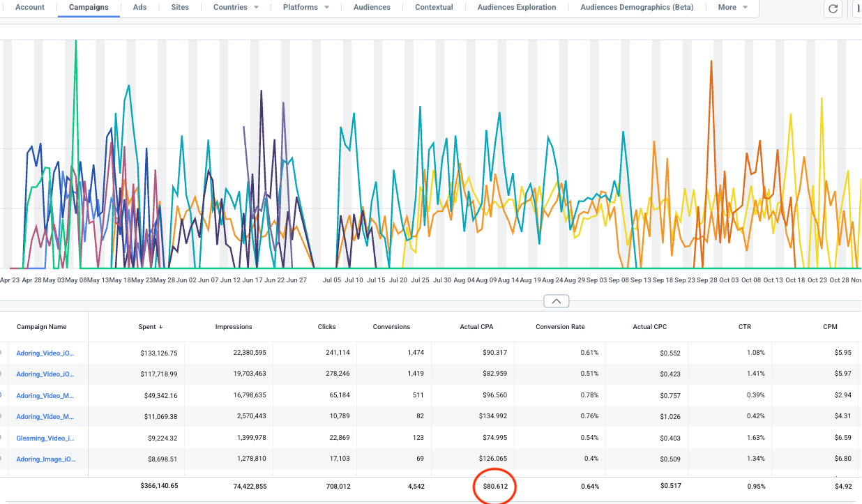
Task: Toggle status circle on the Gleaming_Video campaign row
Action: click(x=1, y=438)
